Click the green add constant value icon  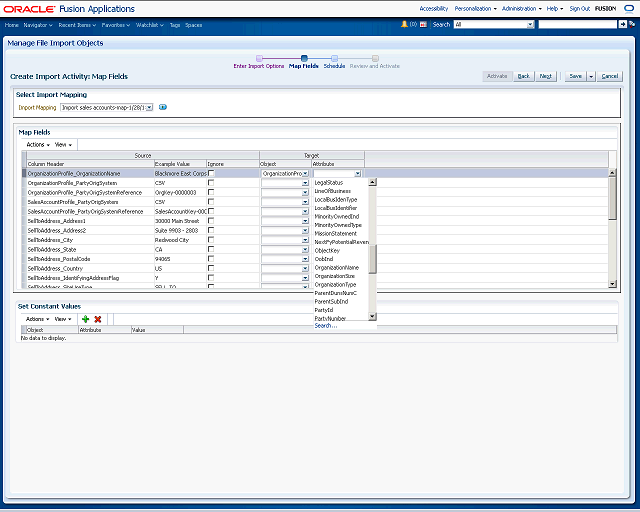[85, 319]
